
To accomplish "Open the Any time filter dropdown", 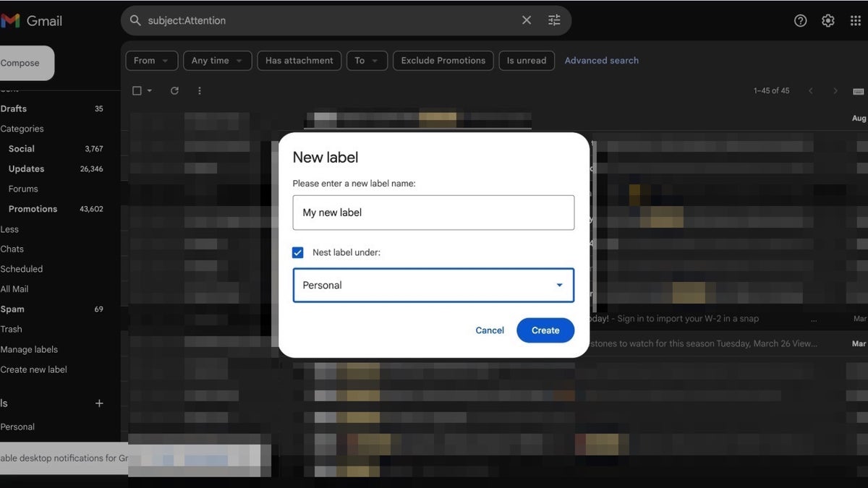I will (x=217, y=61).
